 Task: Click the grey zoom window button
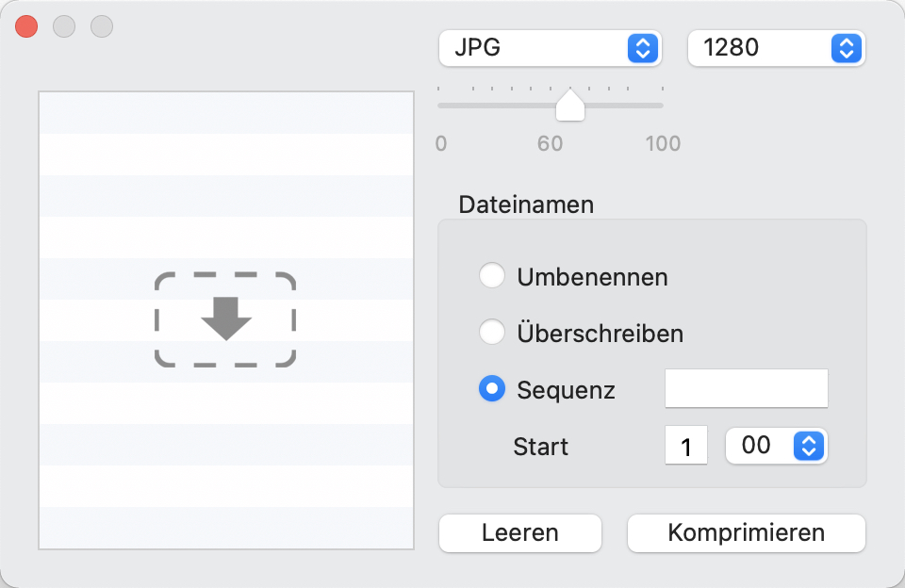click(102, 26)
